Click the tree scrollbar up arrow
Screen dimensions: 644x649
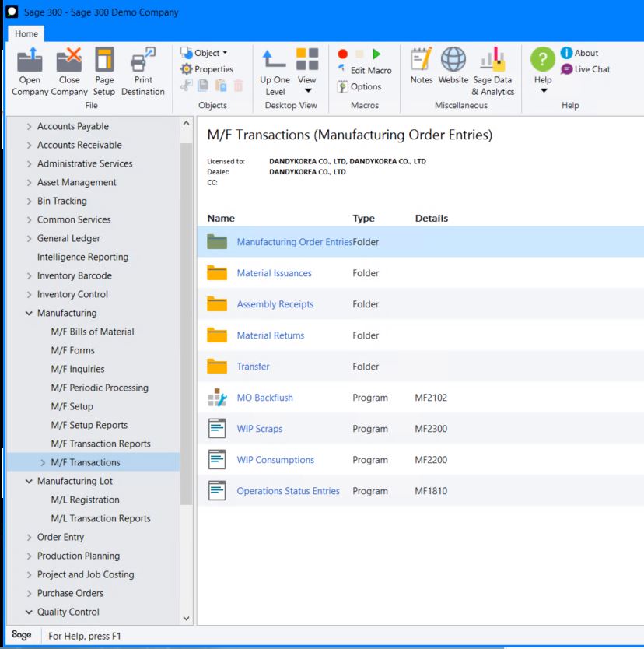pyautogui.click(x=186, y=124)
